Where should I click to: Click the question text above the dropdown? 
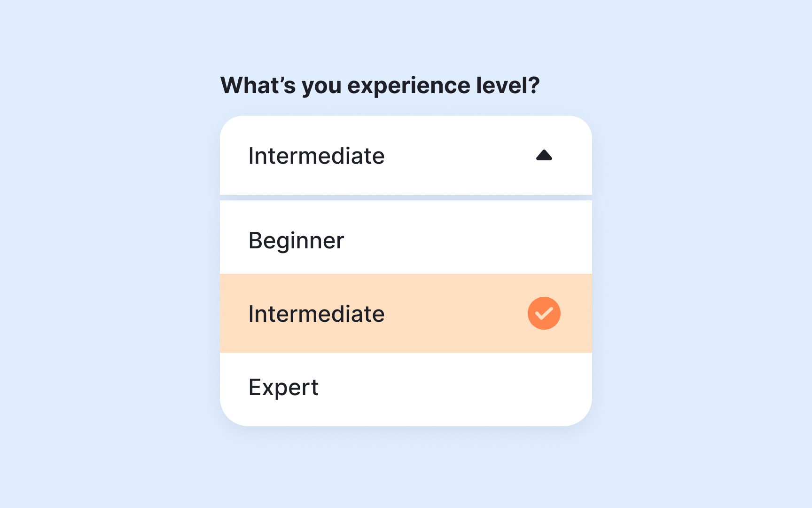tap(381, 85)
